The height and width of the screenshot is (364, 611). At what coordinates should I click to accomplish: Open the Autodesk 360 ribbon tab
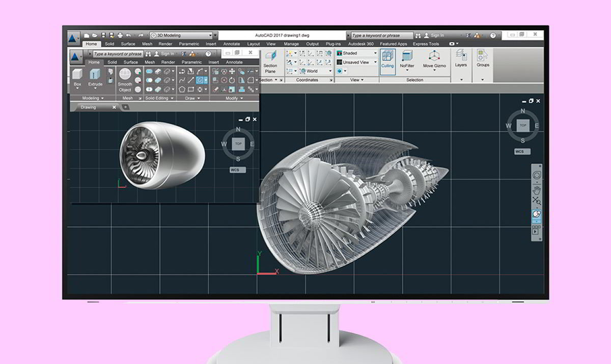(x=361, y=44)
